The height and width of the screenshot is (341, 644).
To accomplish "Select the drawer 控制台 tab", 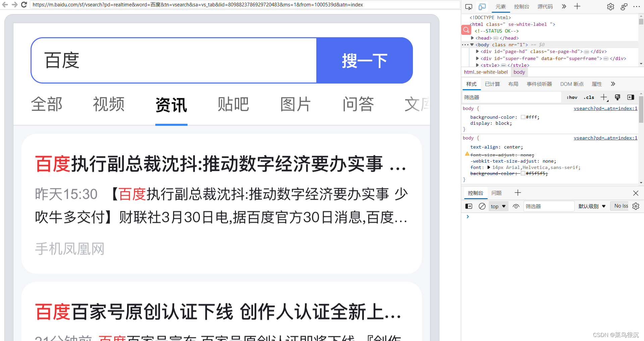I will pyautogui.click(x=475, y=193).
